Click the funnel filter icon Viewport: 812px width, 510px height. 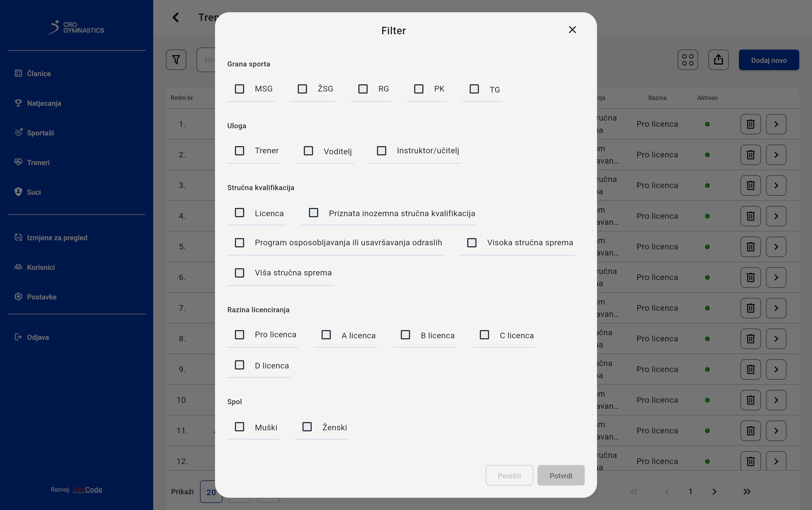pos(176,60)
